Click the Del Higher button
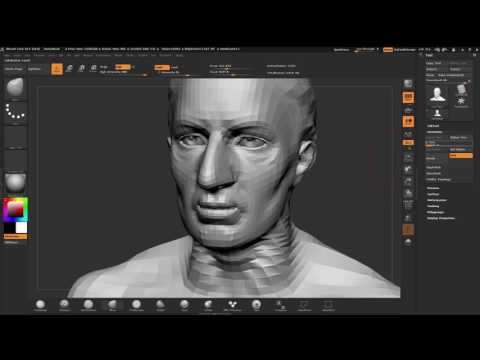480x360 pixels. pyautogui.click(x=461, y=150)
